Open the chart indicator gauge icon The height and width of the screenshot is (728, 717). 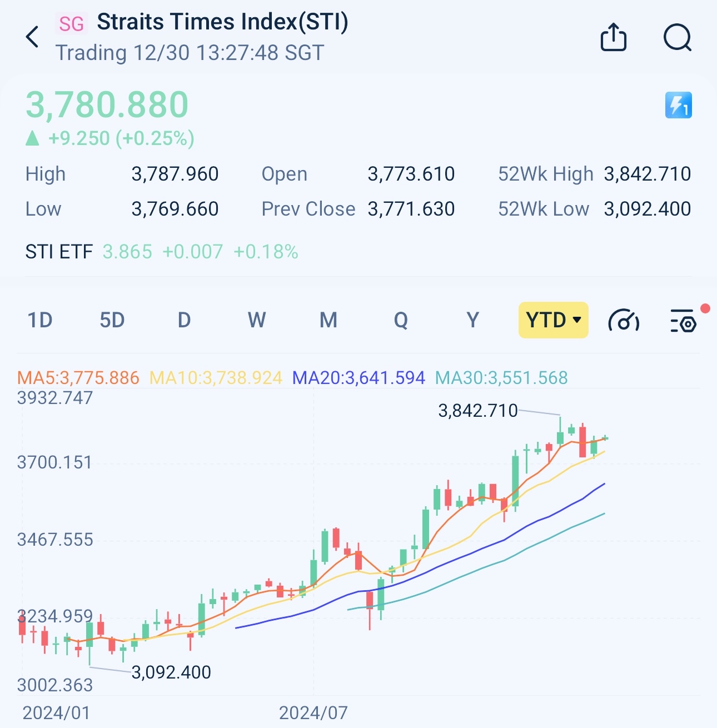point(624,321)
